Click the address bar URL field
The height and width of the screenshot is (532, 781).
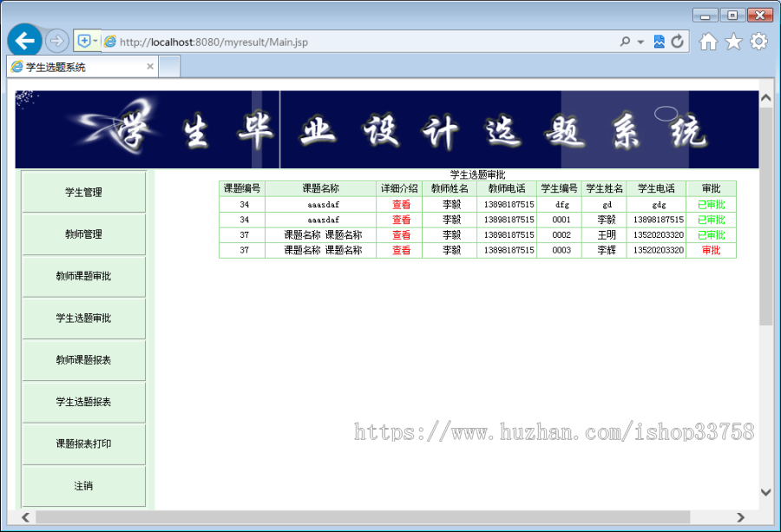point(358,42)
